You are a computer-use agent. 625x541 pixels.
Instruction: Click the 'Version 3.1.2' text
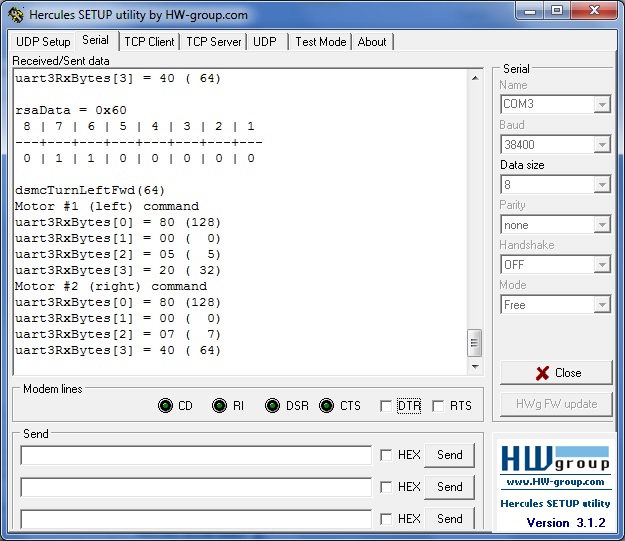pos(566,523)
